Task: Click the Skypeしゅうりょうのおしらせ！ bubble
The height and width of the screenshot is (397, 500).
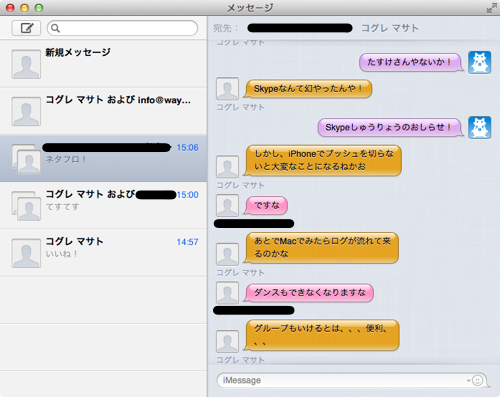Action: (x=391, y=127)
